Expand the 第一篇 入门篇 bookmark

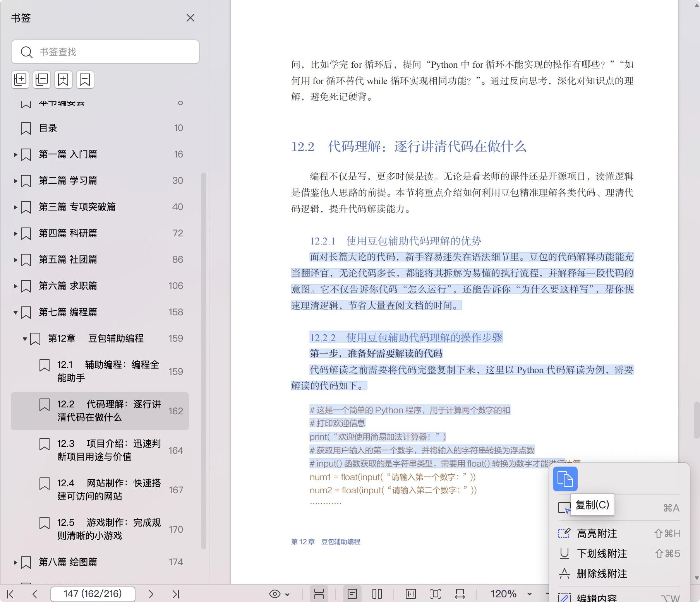[x=15, y=155]
